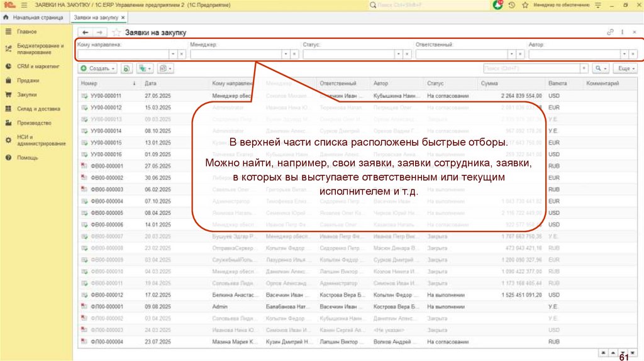
Task: Click the Создать button
Action: coord(98,68)
